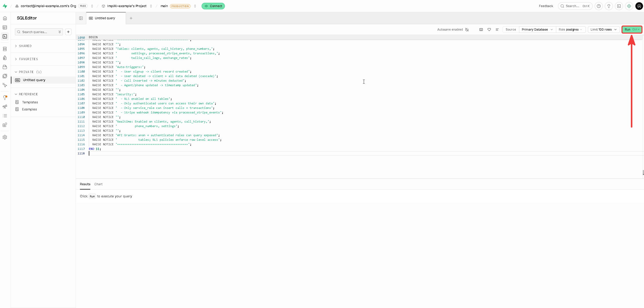
Task: Open the inline SQL terminal icon in header
Action: [619, 6]
